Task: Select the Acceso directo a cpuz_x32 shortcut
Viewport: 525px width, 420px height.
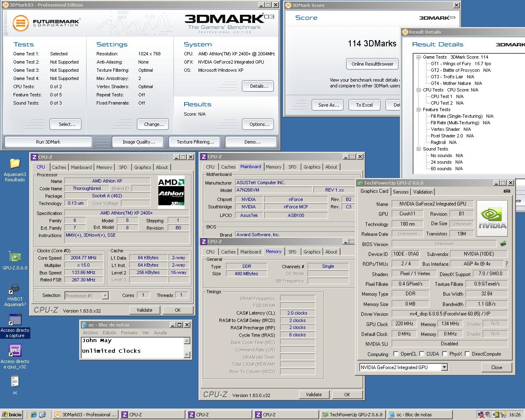Action: (15, 356)
